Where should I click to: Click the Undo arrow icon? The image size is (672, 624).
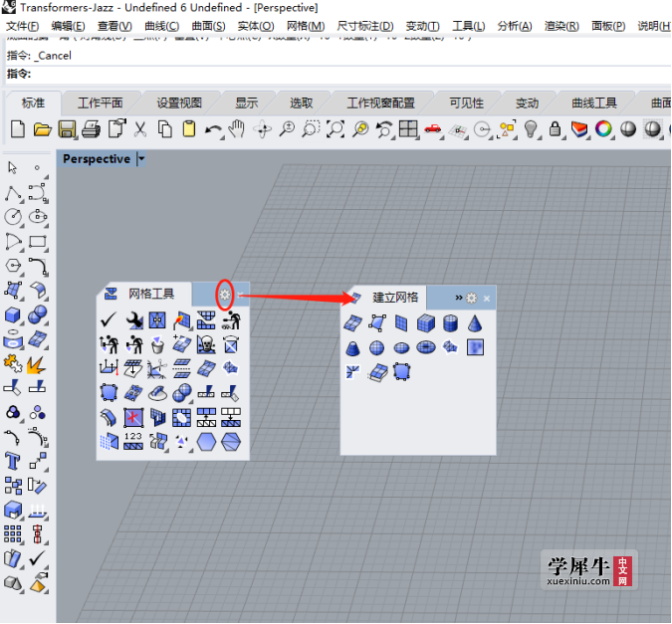213,129
